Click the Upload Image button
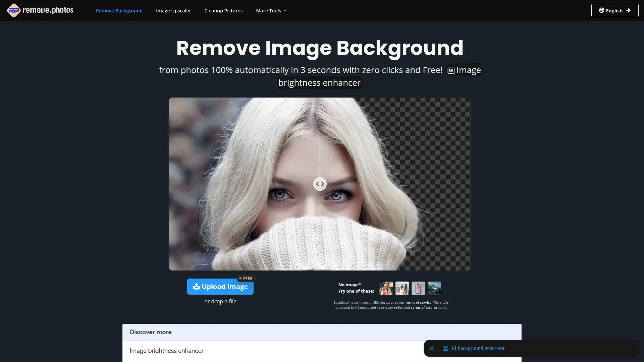 point(220,287)
